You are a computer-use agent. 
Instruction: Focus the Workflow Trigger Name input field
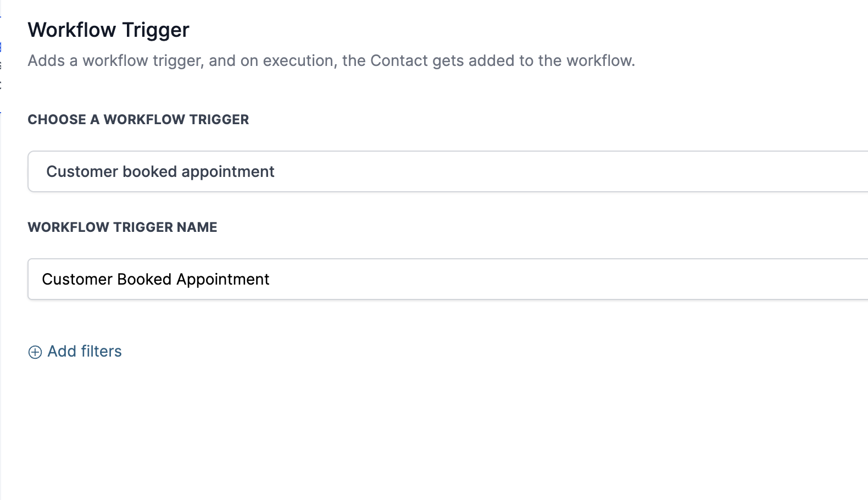click(448, 279)
